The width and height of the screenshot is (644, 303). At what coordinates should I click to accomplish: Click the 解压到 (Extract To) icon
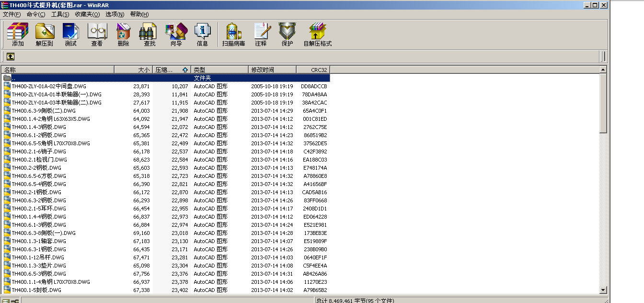(x=45, y=31)
